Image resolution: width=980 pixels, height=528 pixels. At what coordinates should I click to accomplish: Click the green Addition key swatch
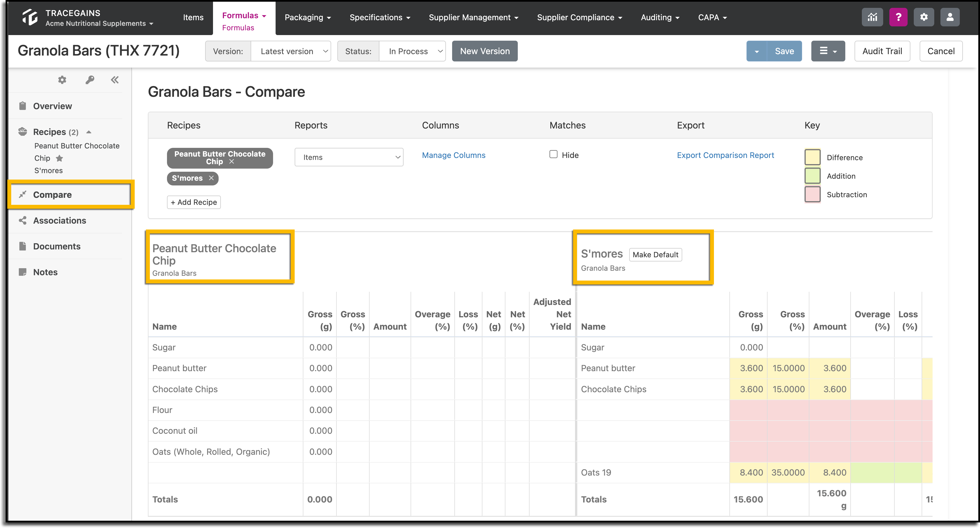click(x=812, y=176)
